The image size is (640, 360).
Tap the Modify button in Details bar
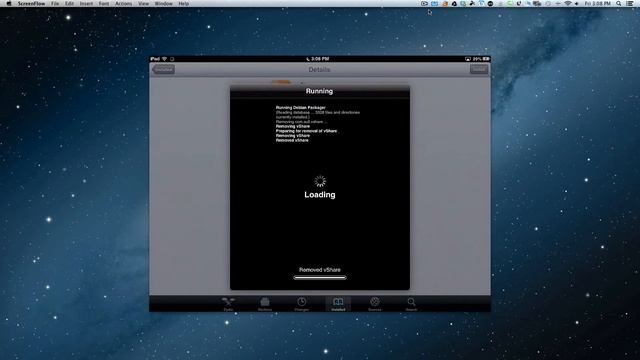[x=479, y=69]
